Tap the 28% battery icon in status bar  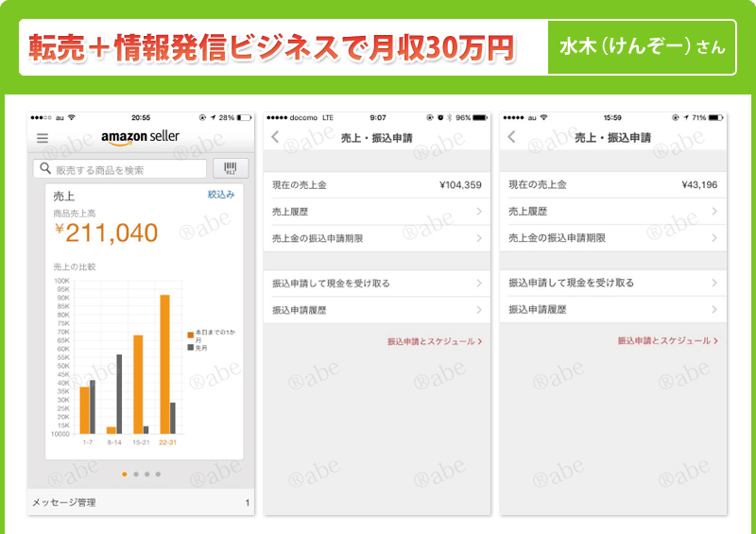pyautogui.click(x=243, y=117)
